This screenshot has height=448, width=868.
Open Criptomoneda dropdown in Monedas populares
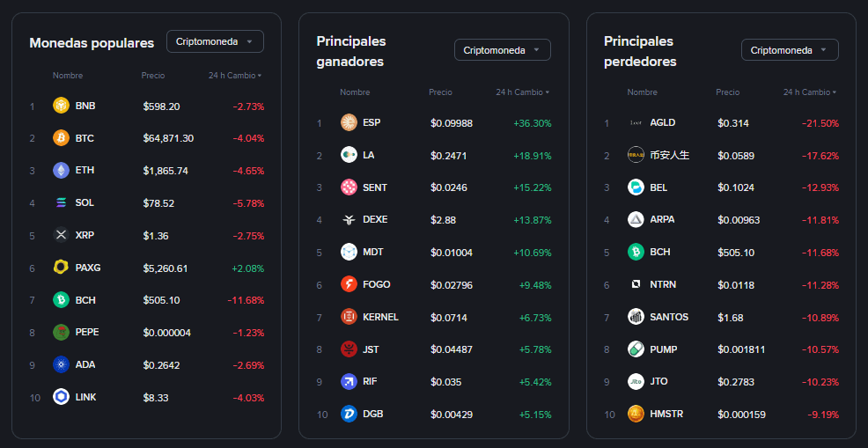215,41
